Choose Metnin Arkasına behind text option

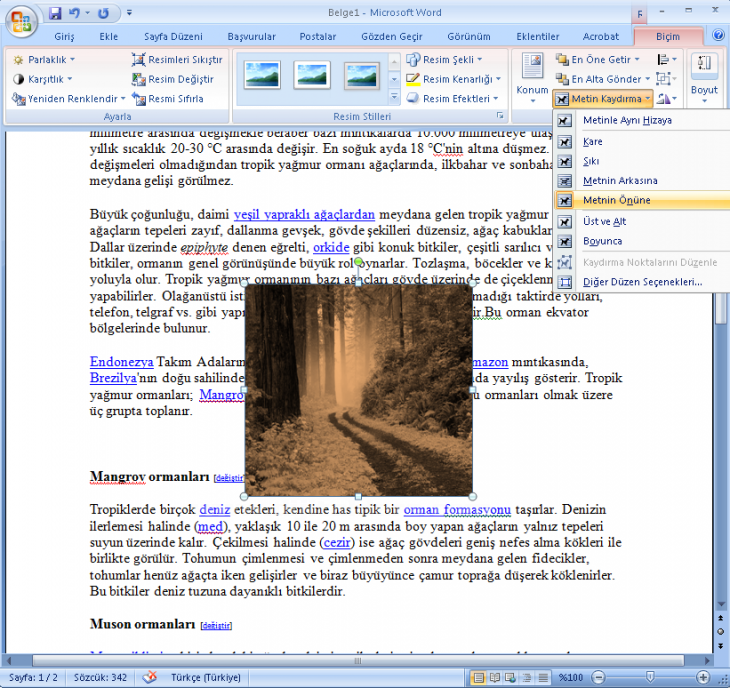(x=642, y=181)
